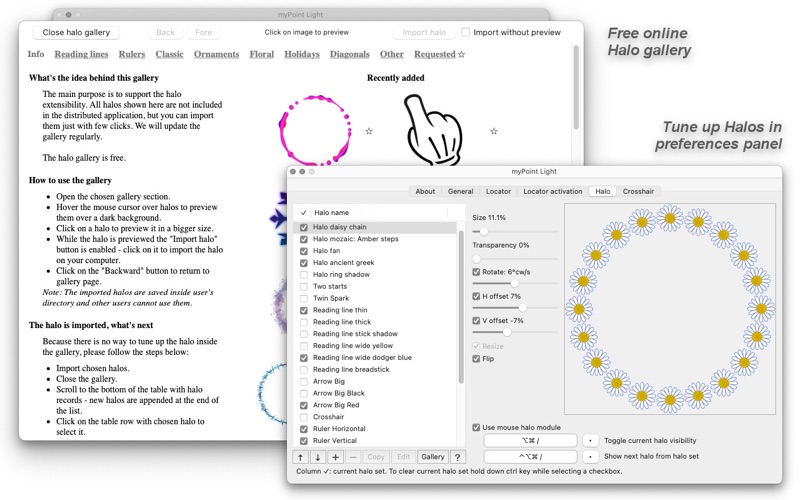
Task: Click the Edit button below halo list
Action: [404, 457]
